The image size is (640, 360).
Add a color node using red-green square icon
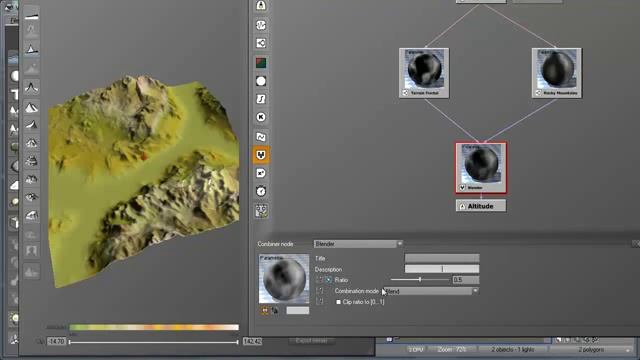pos(261,63)
